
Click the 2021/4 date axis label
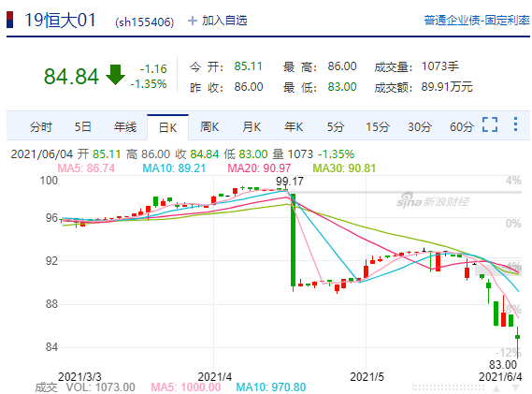tap(215, 376)
